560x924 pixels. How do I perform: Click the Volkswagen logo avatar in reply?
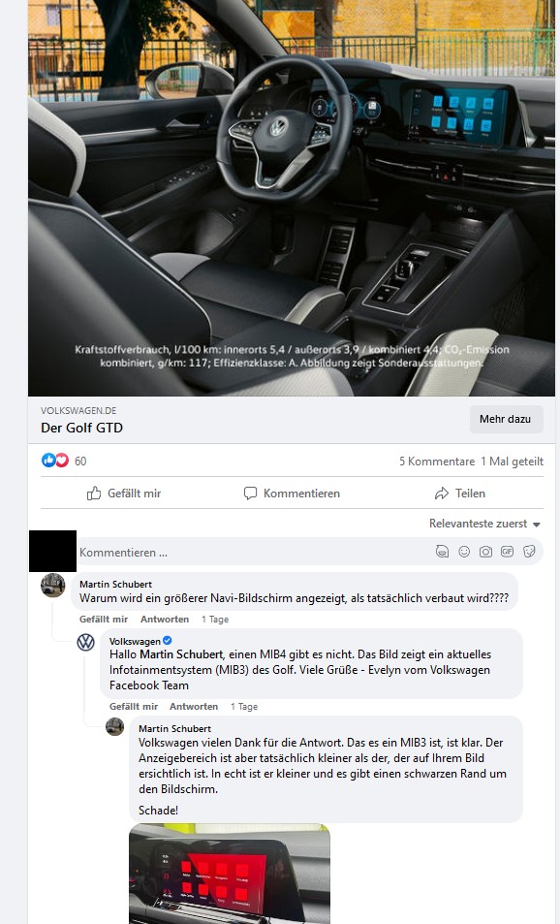[x=86, y=642]
